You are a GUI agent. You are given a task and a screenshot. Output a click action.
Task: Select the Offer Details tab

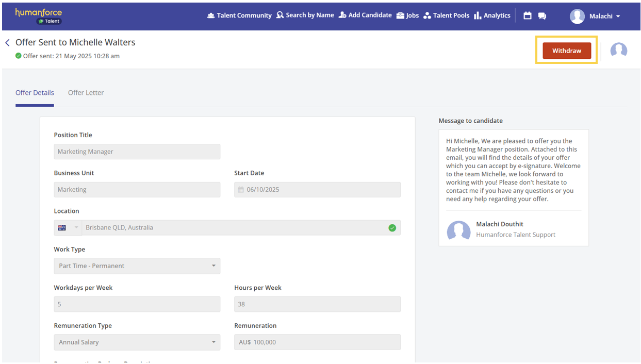click(x=35, y=93)
